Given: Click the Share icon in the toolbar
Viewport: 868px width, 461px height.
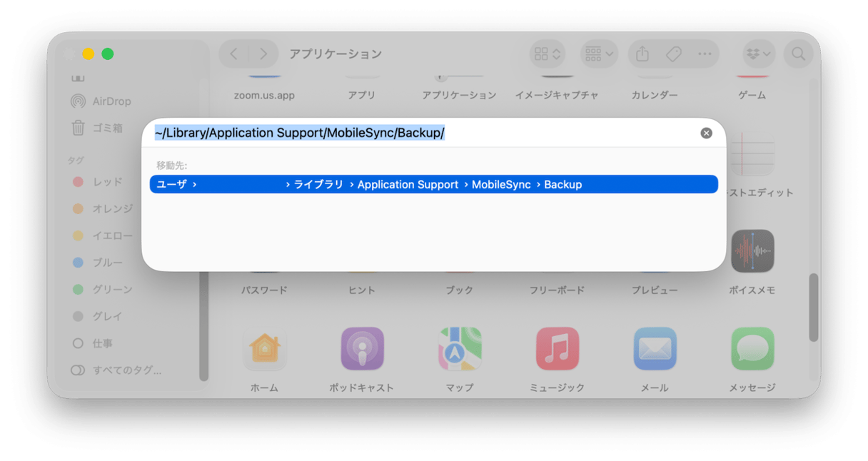Looking at the screenshot, I should tap(642, 54).
